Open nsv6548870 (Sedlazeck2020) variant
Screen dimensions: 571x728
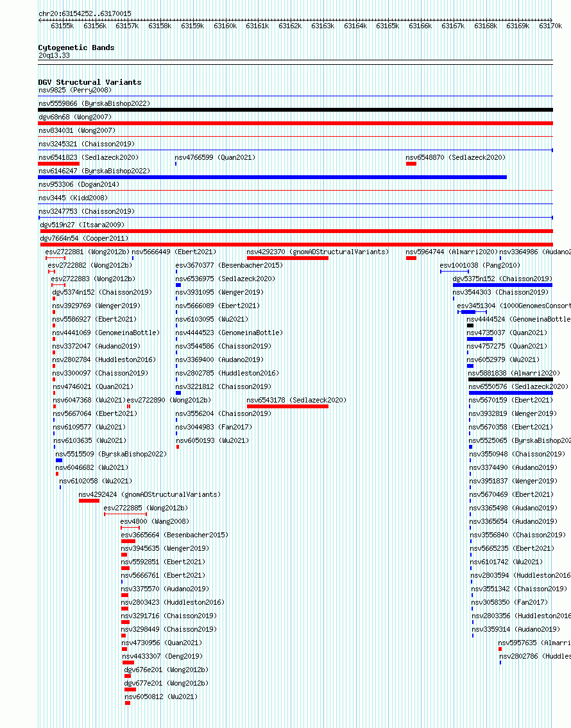[x=456, y=157]
